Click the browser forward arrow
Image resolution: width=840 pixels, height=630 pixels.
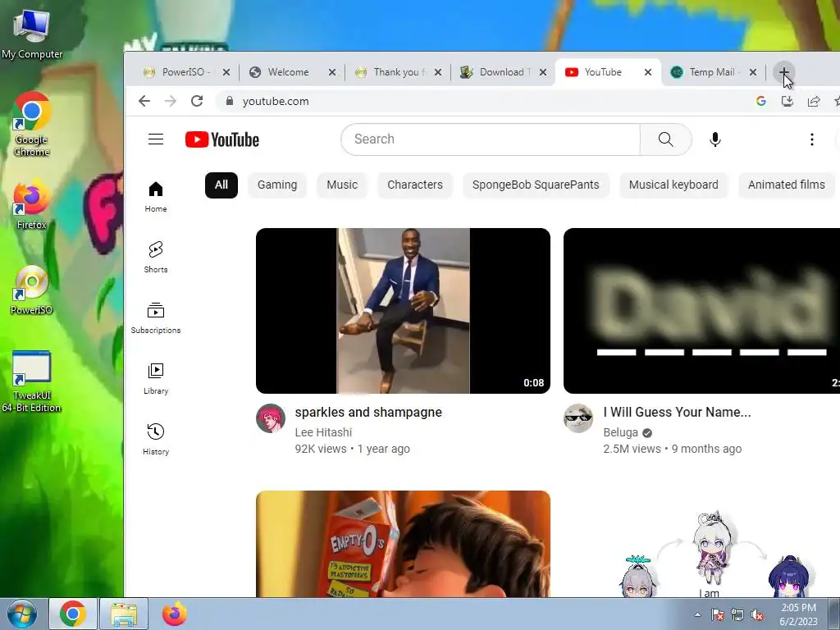[171, 101]
